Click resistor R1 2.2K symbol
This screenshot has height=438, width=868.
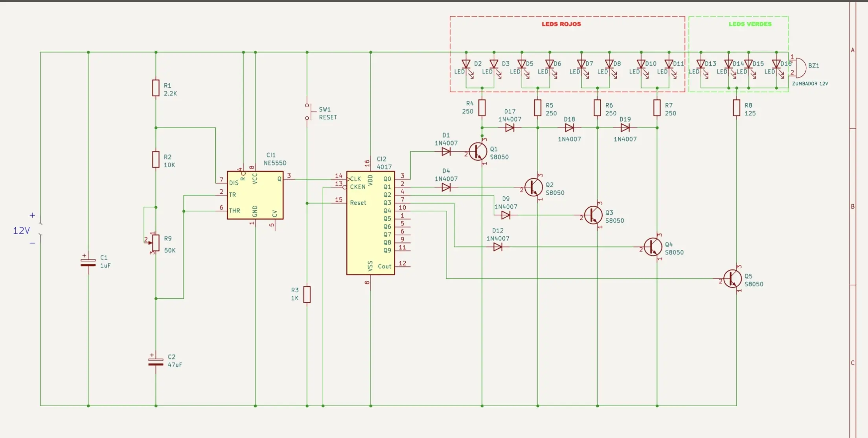(156, 88)
